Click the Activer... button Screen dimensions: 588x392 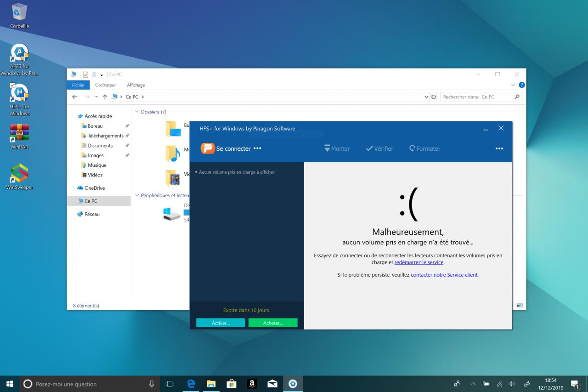(x=220, y=323)
